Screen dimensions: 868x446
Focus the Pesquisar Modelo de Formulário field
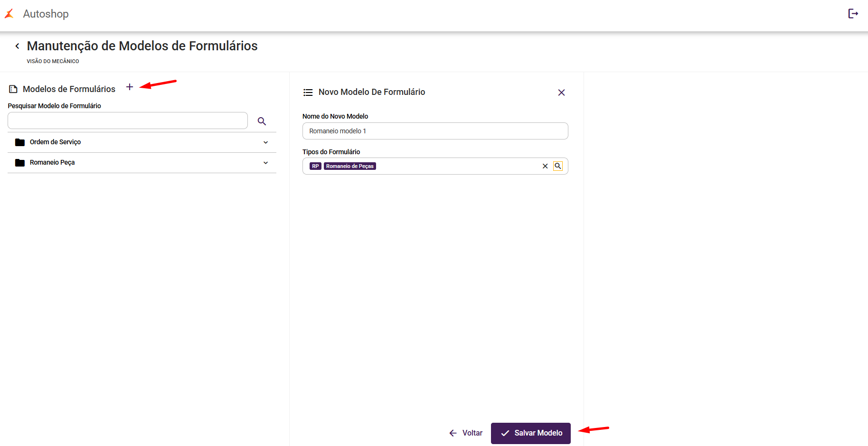(128, 121)
